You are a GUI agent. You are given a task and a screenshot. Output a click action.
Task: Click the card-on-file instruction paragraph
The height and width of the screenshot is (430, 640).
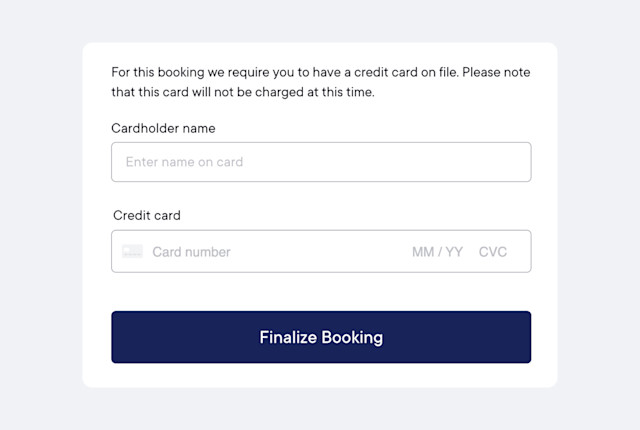coord(321,82)
